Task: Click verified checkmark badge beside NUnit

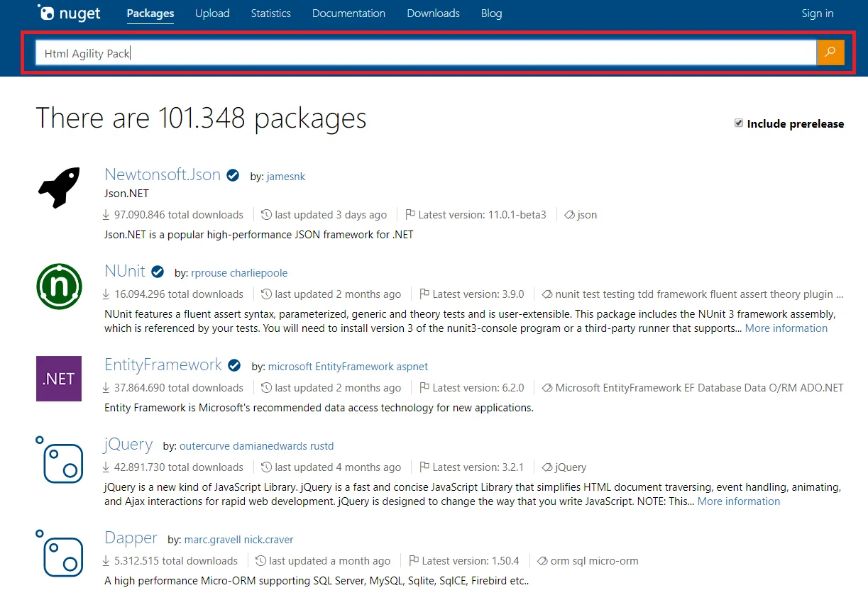Action: 158,272
